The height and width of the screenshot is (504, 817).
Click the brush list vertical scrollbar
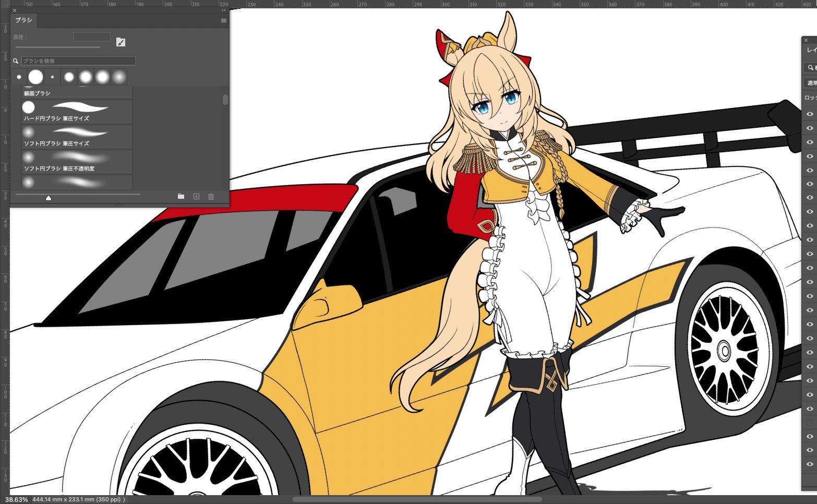[225, 99]
